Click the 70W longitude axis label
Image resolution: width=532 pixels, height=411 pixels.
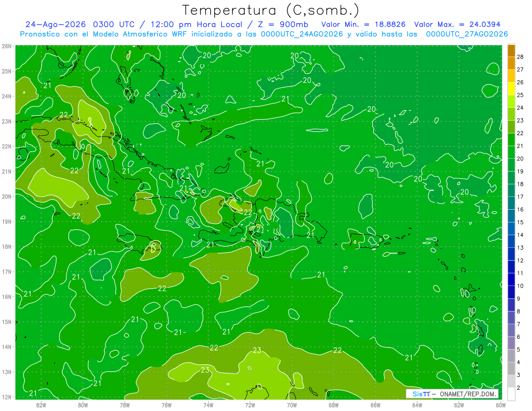292,405
